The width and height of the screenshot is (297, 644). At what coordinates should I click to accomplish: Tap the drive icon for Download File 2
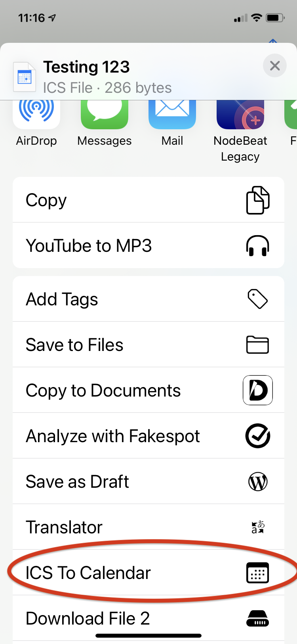(x=258, y=618)
